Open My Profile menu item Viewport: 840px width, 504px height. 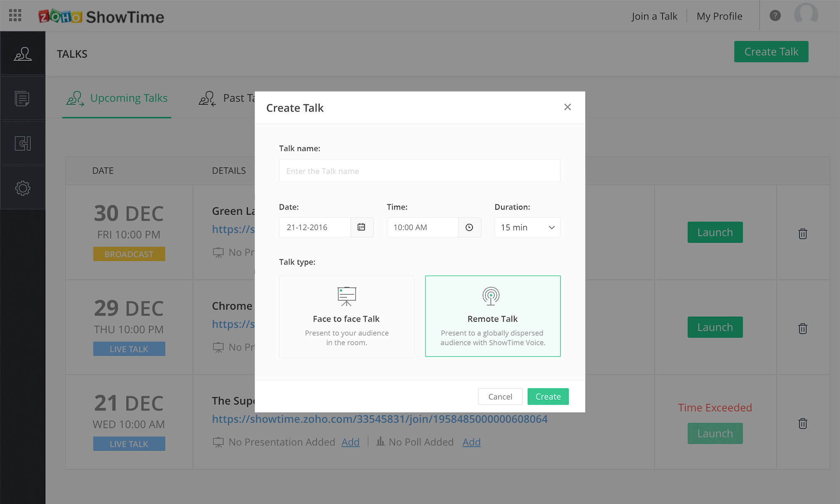tap(719, 16)
